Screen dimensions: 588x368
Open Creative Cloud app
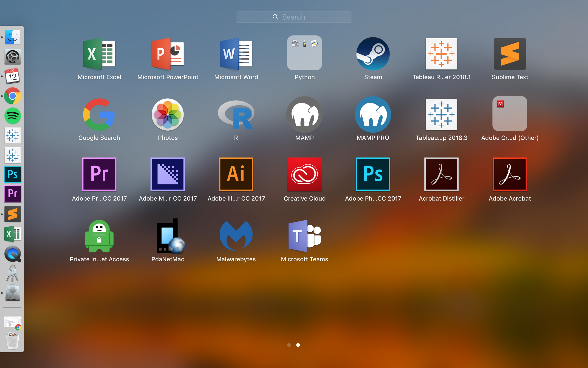pos(304,174)
